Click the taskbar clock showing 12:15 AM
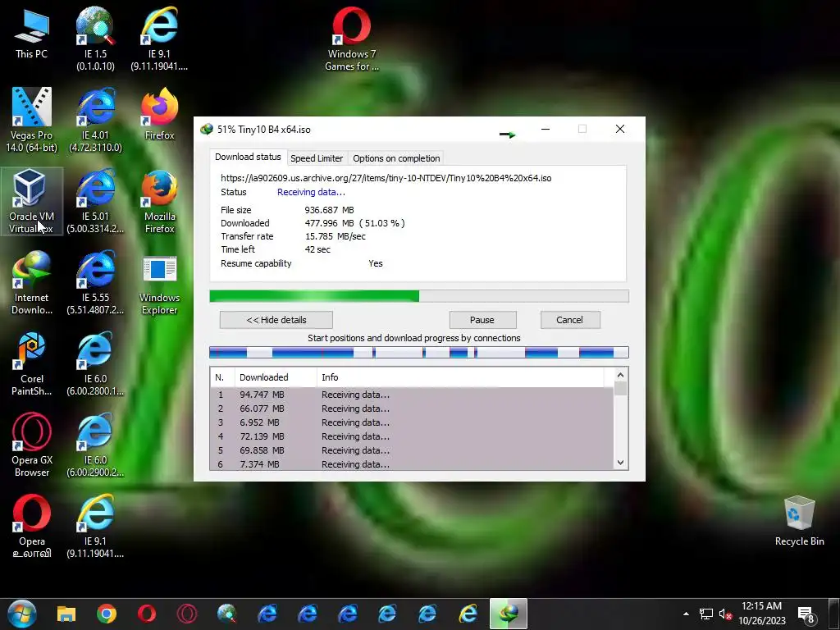Viewport: 840px width, 630px height. (x=761, y=614)
